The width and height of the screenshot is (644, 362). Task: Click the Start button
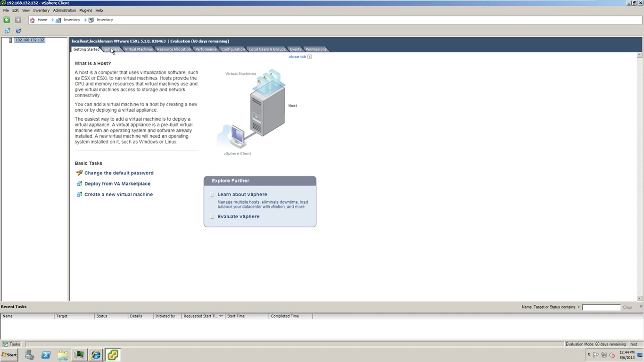9,355
